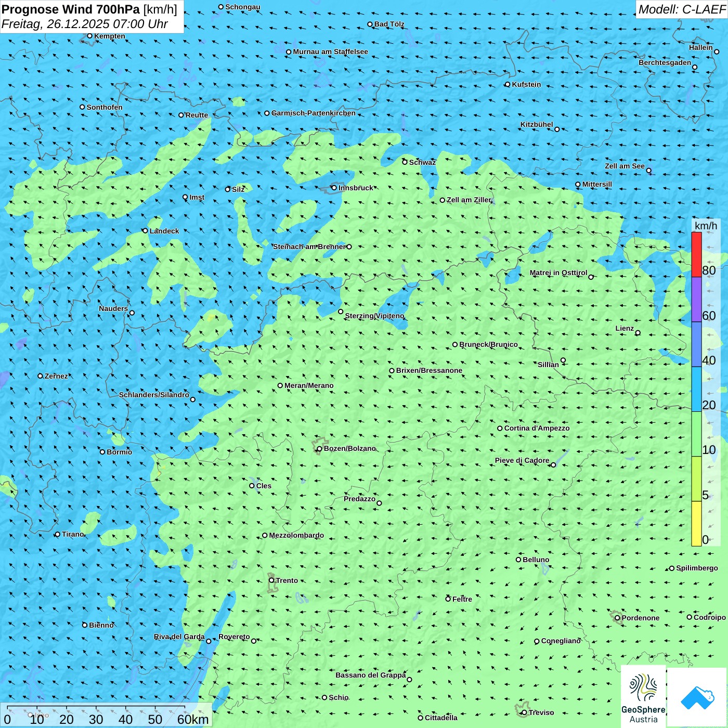The width and height of the screenshot is (728, 728).
Task: Click the 'Lienz' map label
Action: point(625,329)
